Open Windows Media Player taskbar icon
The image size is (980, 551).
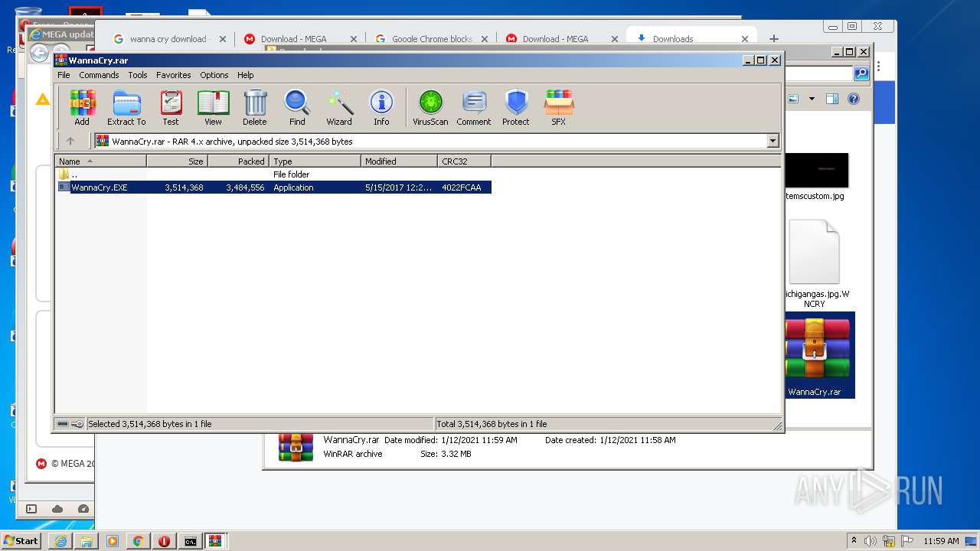pos(113,541)
